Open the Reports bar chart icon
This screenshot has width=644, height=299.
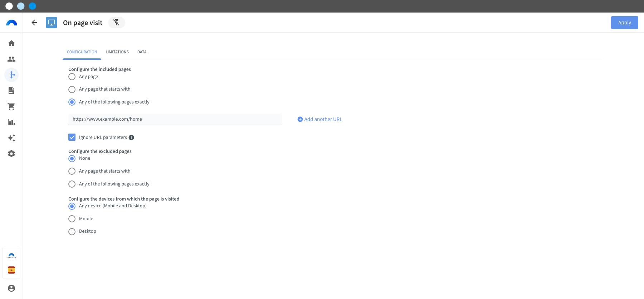click(x=11, y=122)
